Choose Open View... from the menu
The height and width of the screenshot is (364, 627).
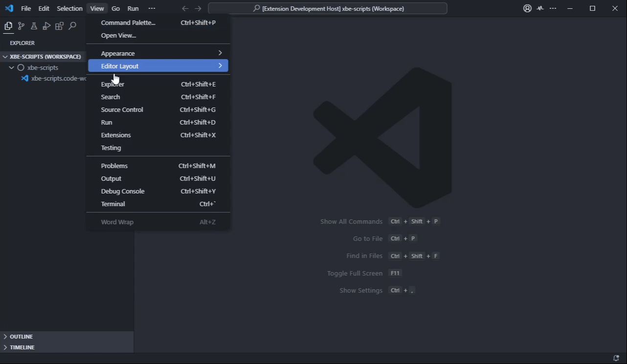pos(158,35)
